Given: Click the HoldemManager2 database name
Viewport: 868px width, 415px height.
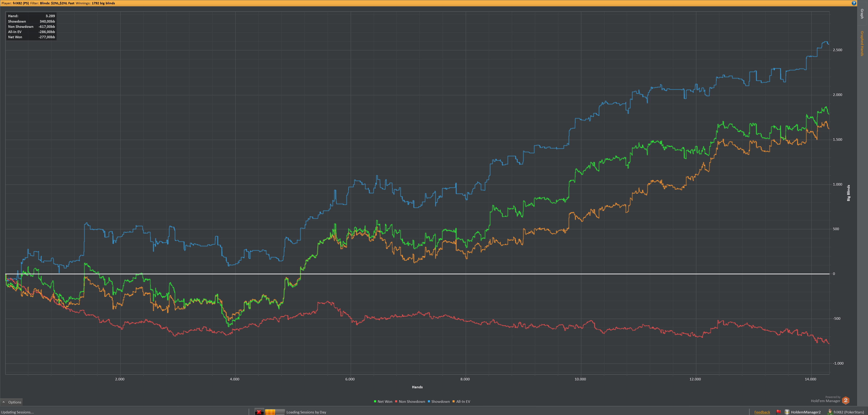Looking at the screenshot, I should point(806,412).
